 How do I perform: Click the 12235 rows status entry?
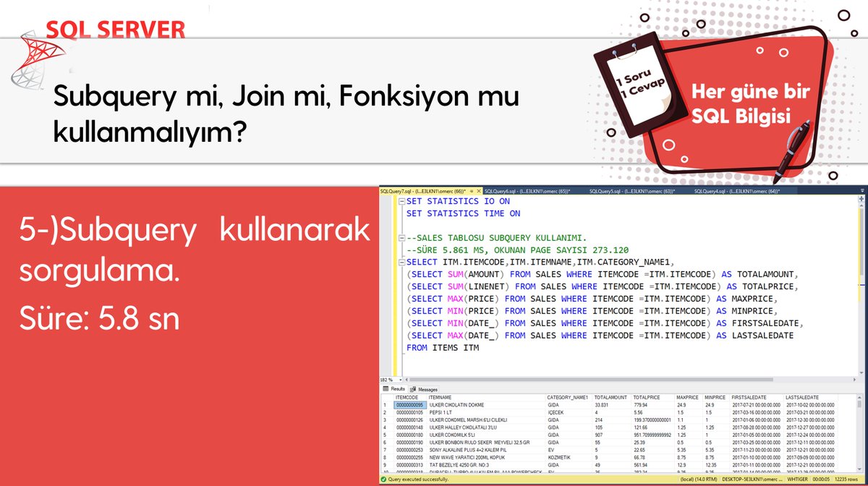846,479
